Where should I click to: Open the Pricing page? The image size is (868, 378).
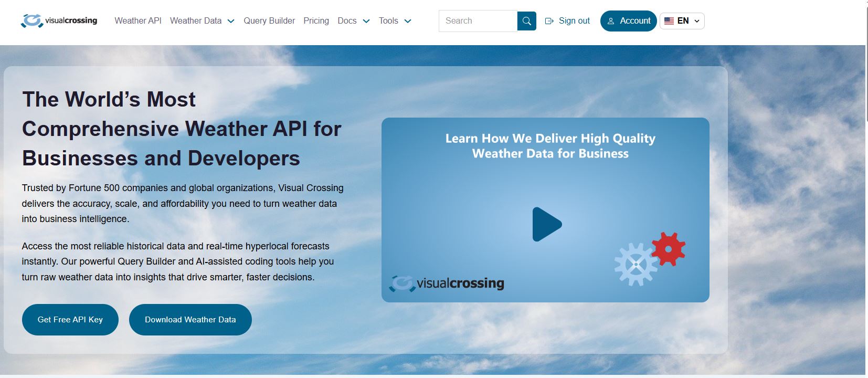(x=316, y=21)
